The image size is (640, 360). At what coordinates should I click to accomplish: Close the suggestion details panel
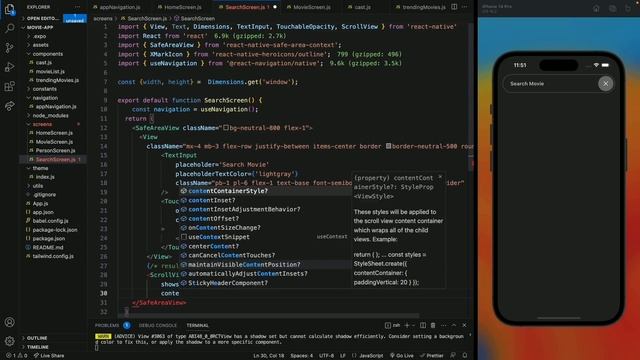(440, 177)
